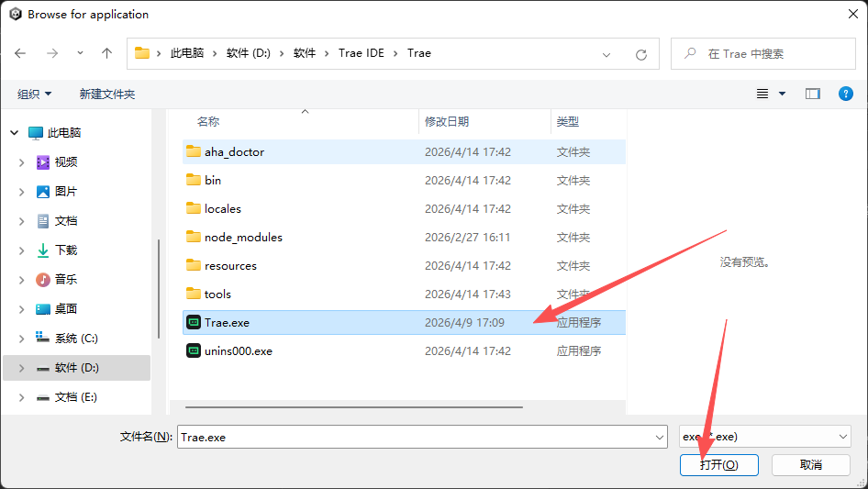
Task: Open recent locations dropdown next to the forward arrow
Action: [80, 53]
